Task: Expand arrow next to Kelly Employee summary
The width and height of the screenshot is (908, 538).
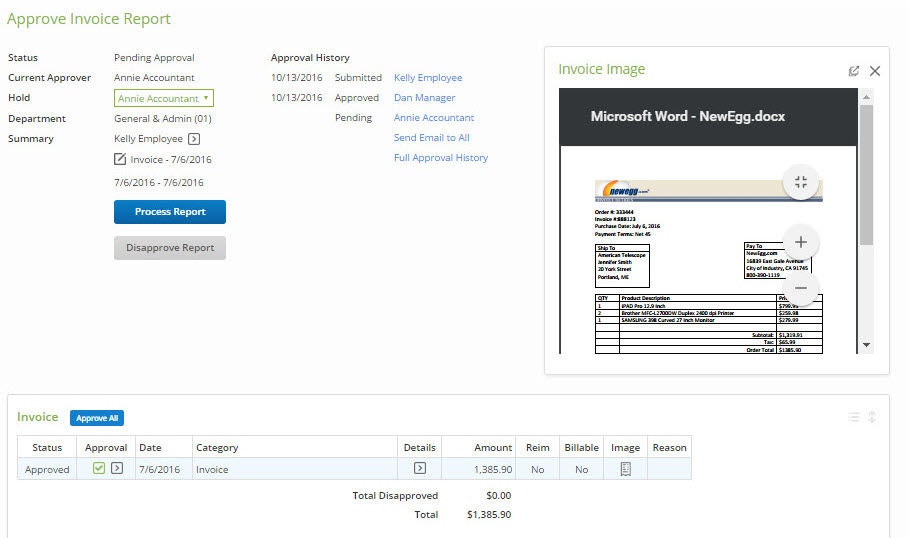Action: (x=194, y=139)
